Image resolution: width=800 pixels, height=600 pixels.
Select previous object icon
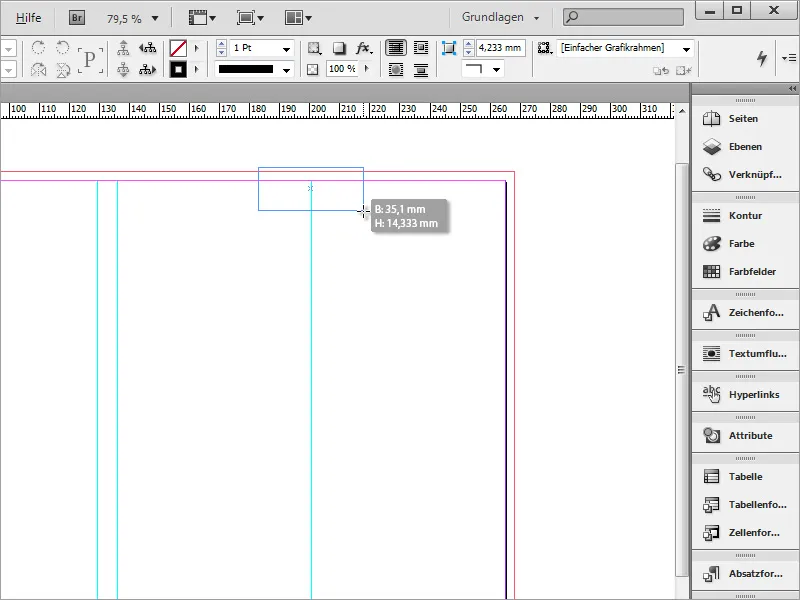coord(148,48)
